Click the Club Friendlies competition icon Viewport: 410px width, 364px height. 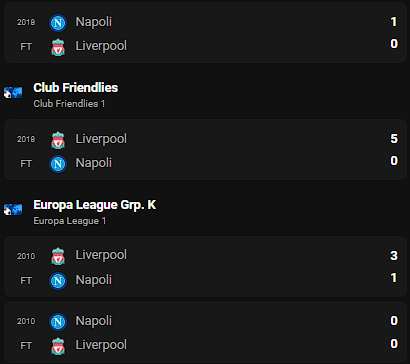click(x=13, y=92)
